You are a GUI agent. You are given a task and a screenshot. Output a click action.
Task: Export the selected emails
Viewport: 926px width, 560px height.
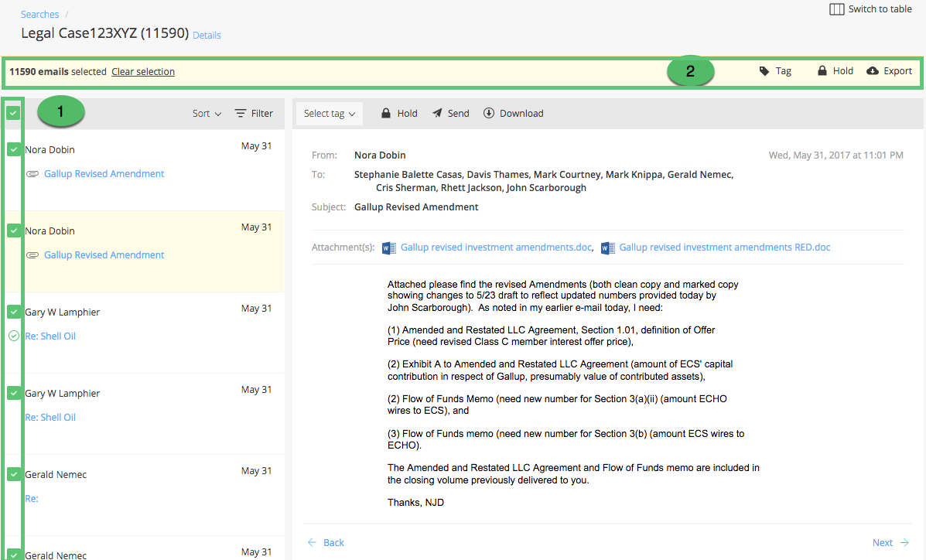[x=889, y=71]
